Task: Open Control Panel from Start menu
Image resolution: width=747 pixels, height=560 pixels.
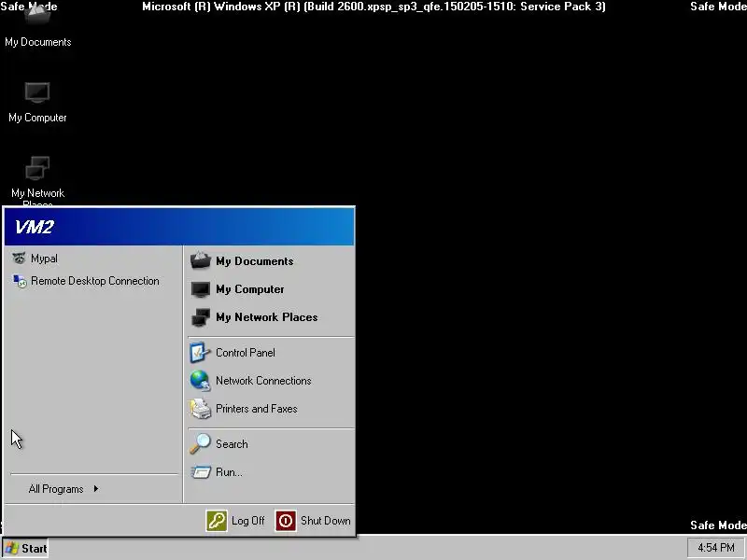Action: (x=246, y=353)
